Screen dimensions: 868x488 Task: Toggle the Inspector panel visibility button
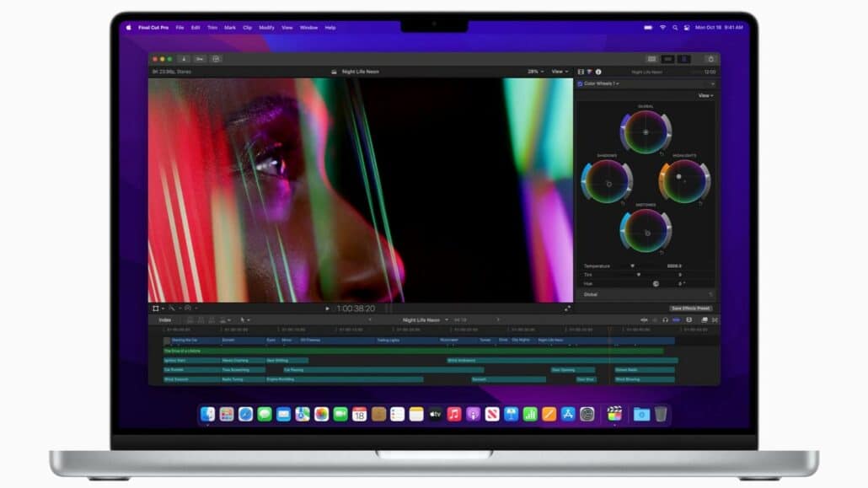tap(683, 59)
